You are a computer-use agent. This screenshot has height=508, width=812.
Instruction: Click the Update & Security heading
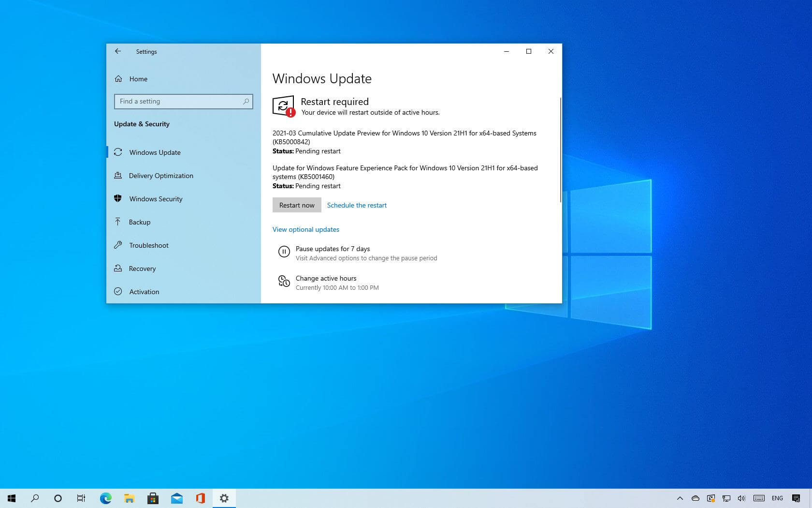[x=142, y=124]
